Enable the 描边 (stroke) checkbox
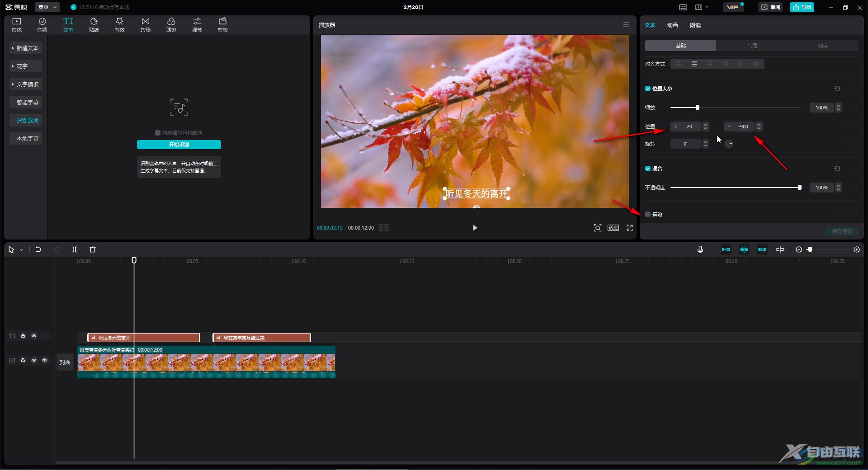868x470 pixels. pyautogui.click(x=648, y=214)
